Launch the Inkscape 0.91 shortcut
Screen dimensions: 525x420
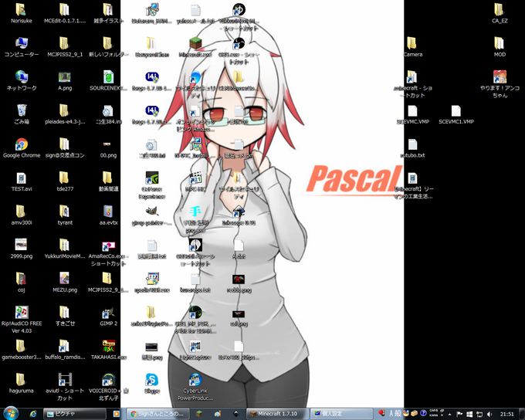[239, 215]
